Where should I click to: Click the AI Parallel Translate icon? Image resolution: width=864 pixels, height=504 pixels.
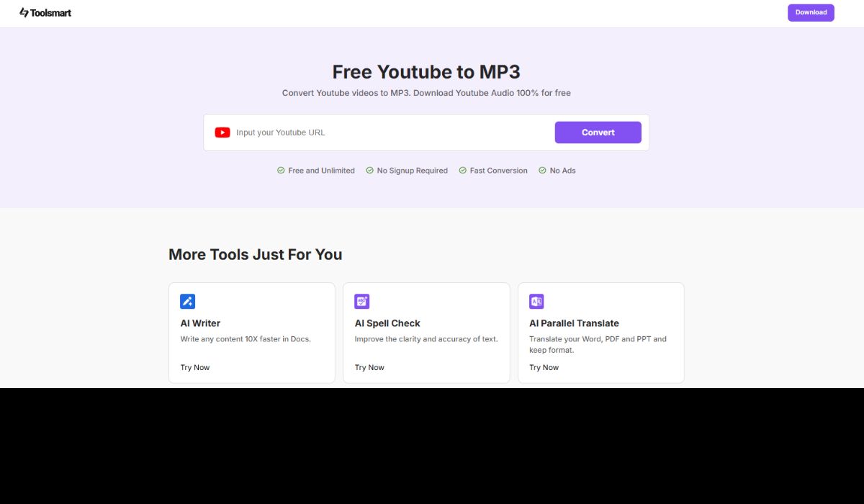tap(536, 301)
